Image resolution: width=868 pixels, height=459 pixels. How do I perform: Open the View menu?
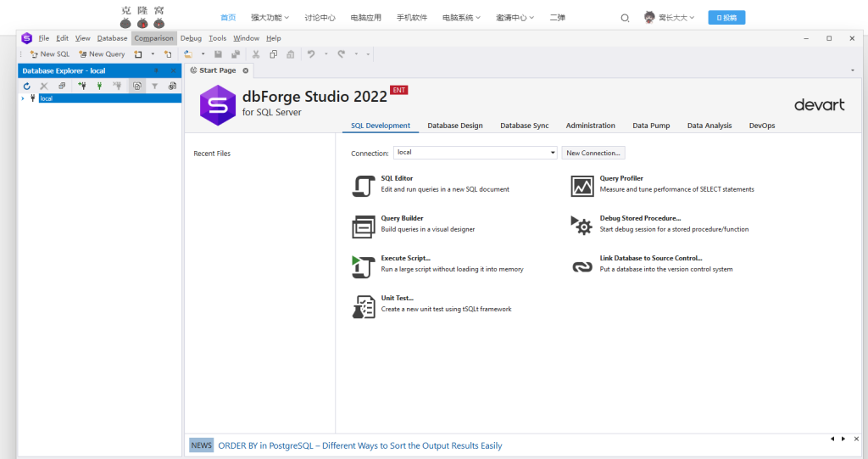(82, 38)
